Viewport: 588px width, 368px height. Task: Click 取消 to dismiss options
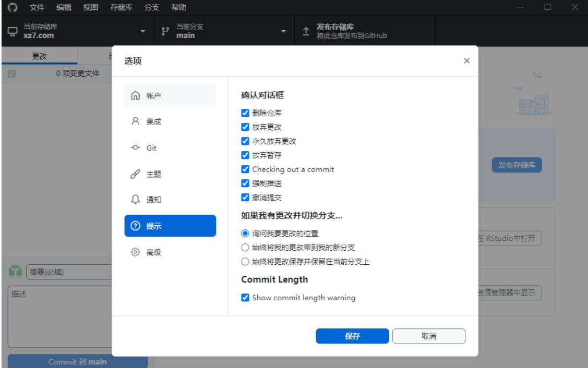pos(428,336)
